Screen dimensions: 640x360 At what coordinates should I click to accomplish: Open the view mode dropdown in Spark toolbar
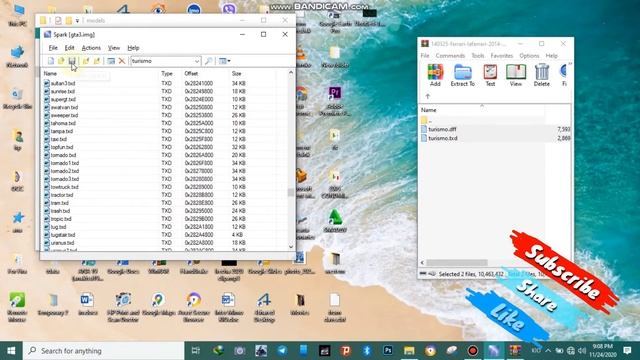[224, 61]
